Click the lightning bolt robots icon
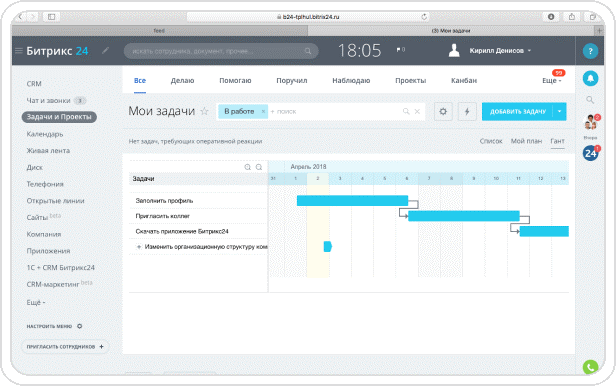The height and width of the screenshot is (386, 616). pyautogui.click(x=467, y=112)
